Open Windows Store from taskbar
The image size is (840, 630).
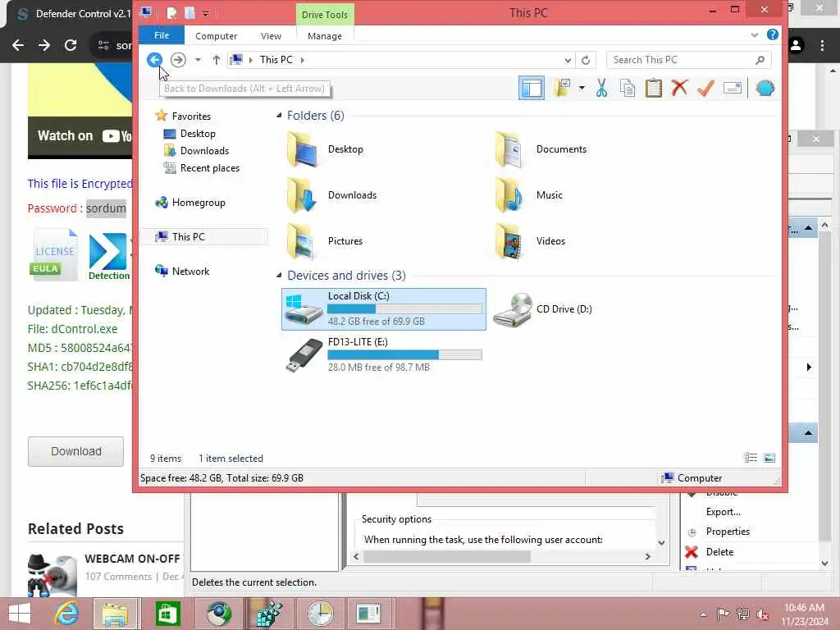[x=167, y=614]
